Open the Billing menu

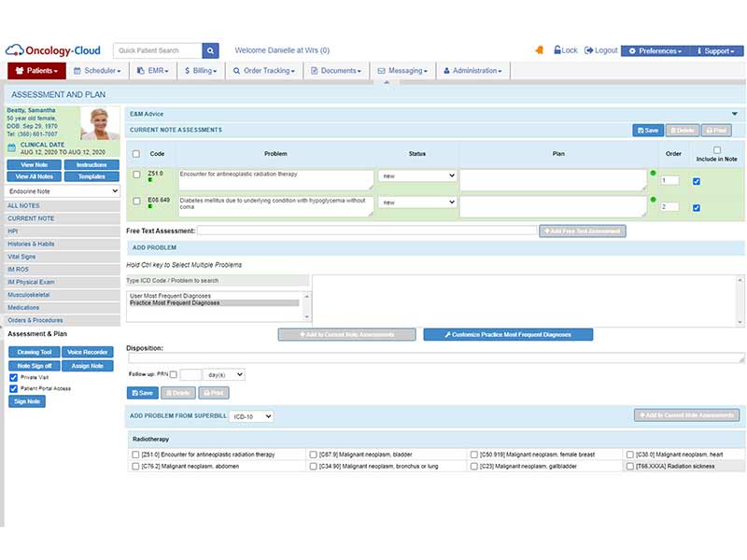pyautogui.click(x=201, y=71)
